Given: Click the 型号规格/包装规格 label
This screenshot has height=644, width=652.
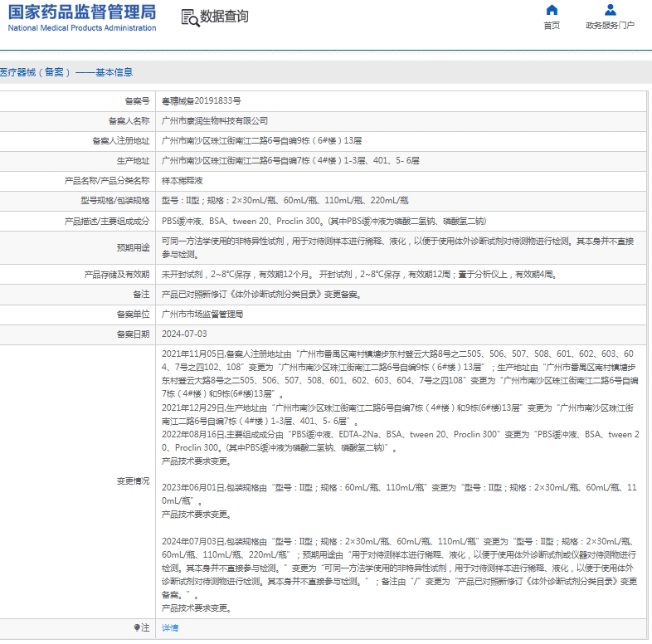Looking at the screenshot, I should 115,201.
